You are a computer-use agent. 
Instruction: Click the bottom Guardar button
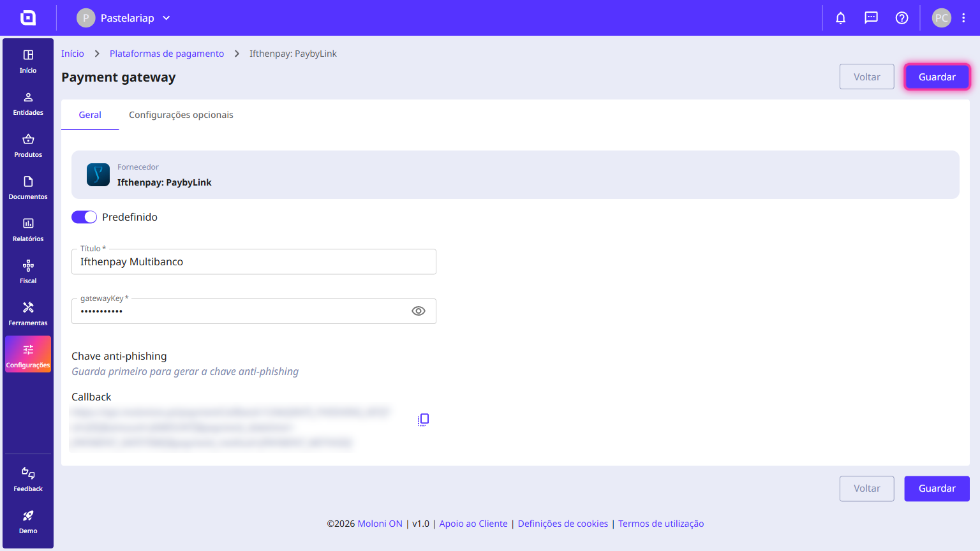point(937,489)
